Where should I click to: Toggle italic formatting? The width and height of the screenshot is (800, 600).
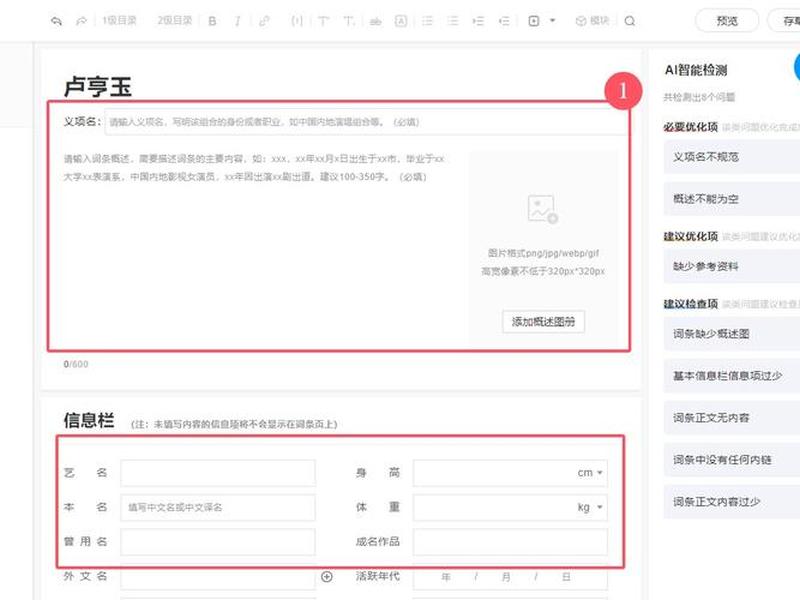[237, 21]
